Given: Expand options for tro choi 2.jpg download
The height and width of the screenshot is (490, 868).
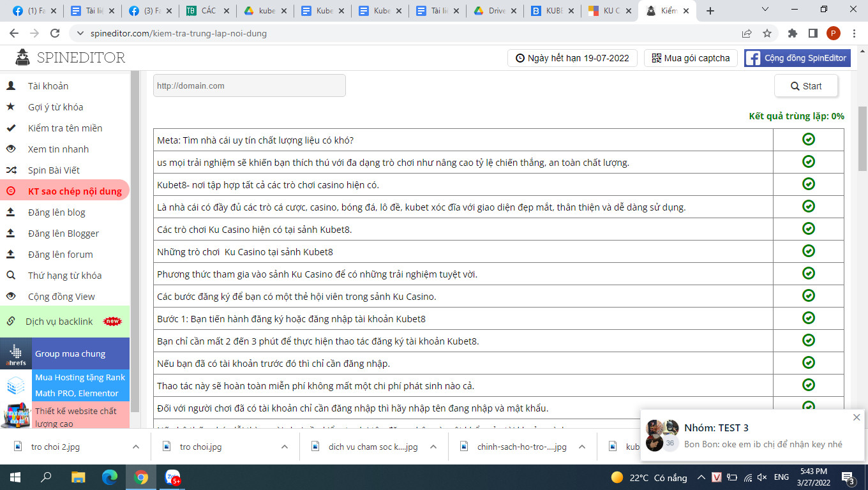Looking at the screenshot, I should [136, 447].
